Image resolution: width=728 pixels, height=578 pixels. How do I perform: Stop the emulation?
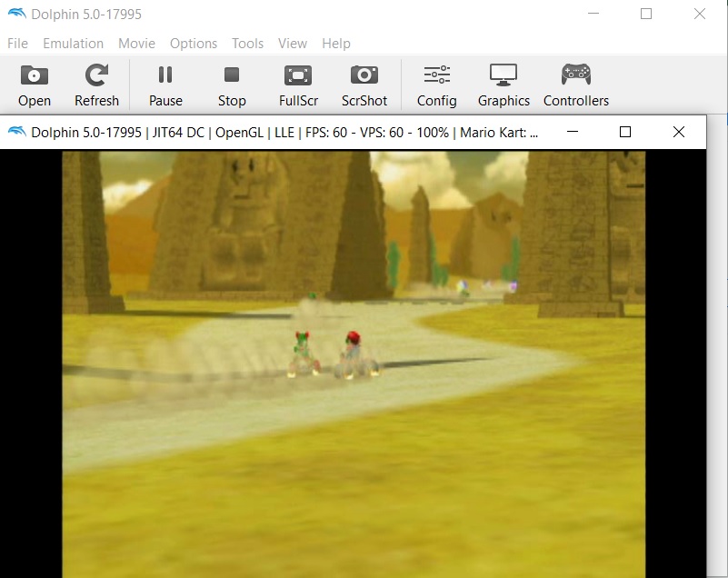click(232, 85)
